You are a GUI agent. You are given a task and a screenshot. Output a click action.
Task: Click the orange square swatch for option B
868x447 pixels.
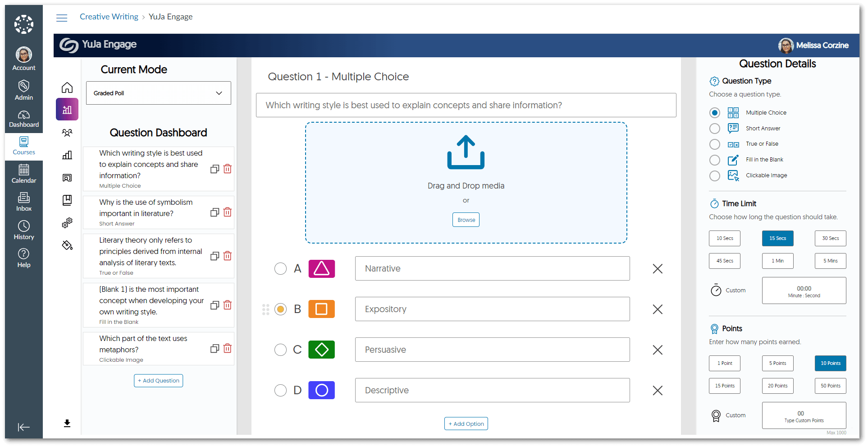click(321, 309)
